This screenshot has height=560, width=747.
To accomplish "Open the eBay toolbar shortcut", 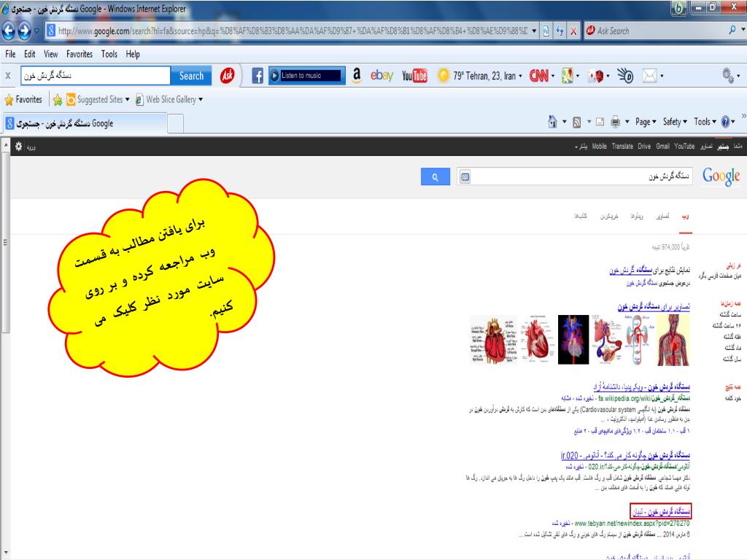I will 382,75.
